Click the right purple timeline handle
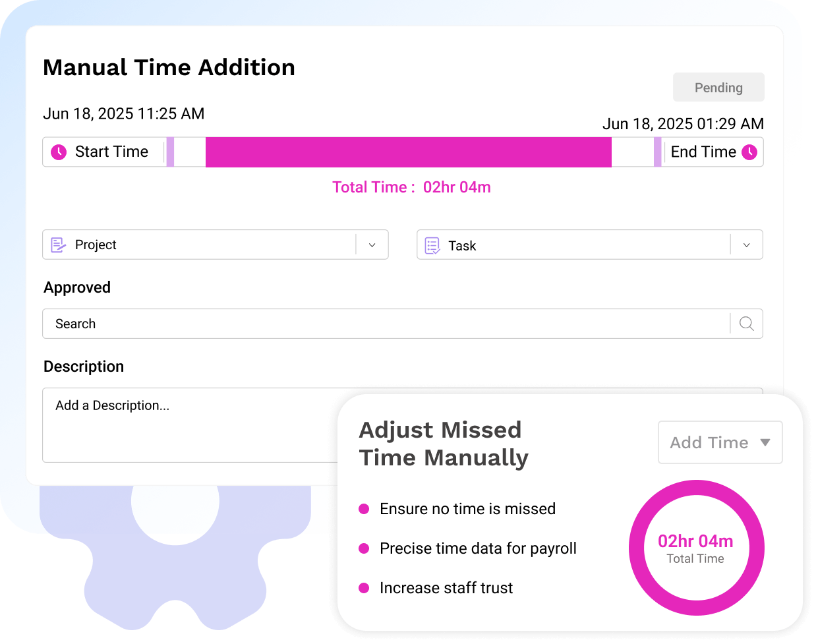The width and height of the screenshot is (816, 644). (x=658, y=152)
